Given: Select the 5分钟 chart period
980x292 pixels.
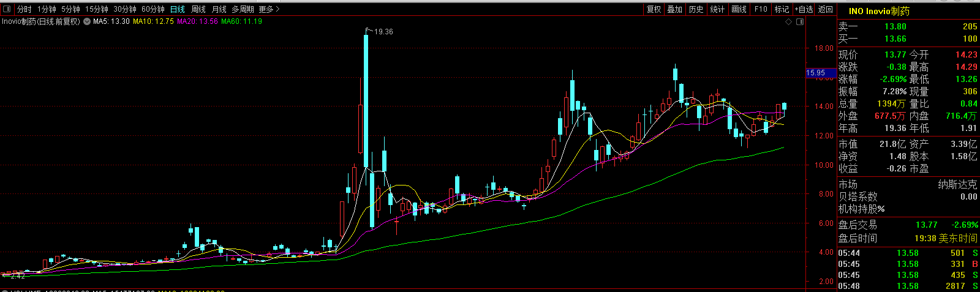Looking at the screenshot, I should tap(70, 9).
